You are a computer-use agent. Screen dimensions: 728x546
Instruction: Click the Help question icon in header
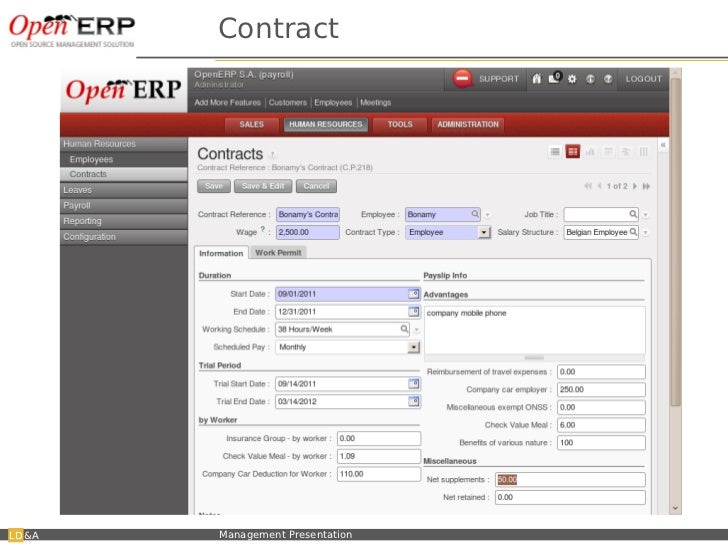pyautogui.click(x=608, y=79)
